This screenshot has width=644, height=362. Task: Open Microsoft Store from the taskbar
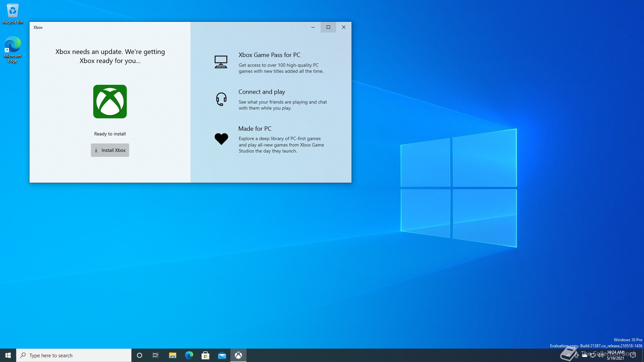pyautogui.click(x=206, y=355)
